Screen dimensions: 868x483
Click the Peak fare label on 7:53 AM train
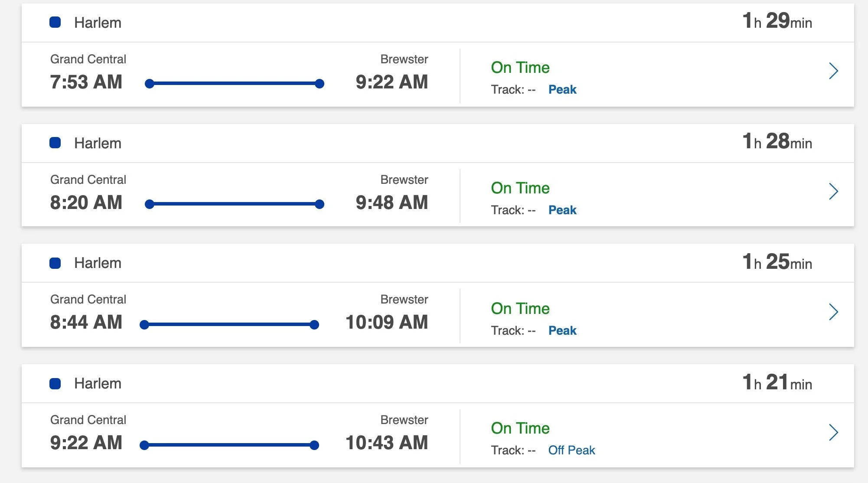tap(562, 89)
